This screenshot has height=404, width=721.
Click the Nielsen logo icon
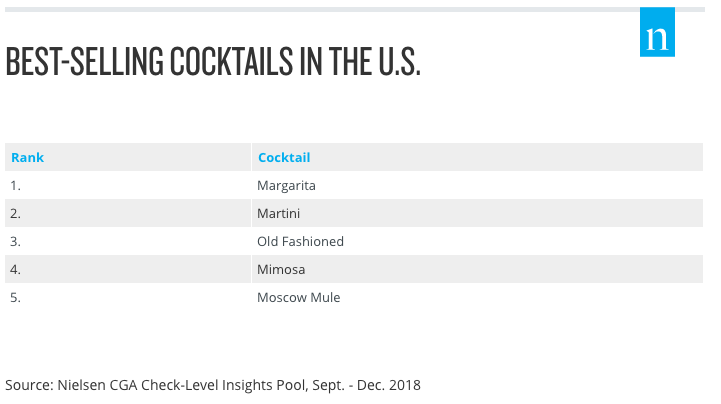pyautogui.click(x=657, y=32)
